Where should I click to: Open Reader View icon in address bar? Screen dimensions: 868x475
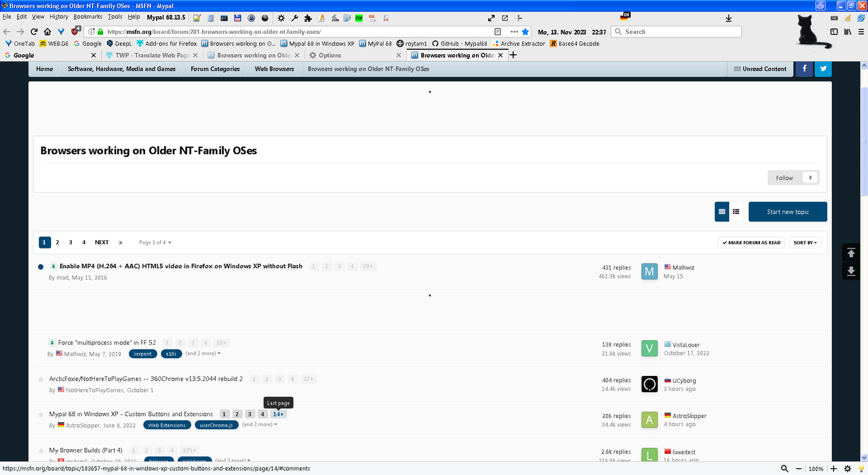pos(498,31)
